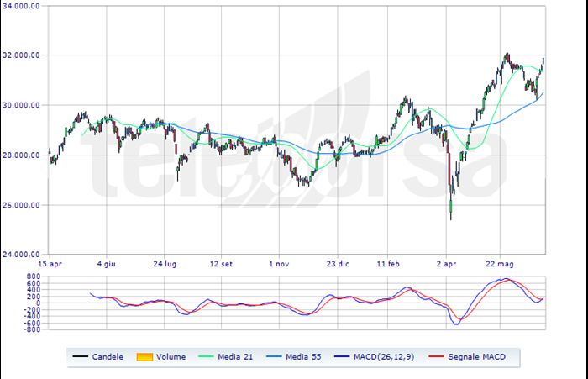Click the Candele legend black line icon
588x379 pixels.
click(81, 356)
